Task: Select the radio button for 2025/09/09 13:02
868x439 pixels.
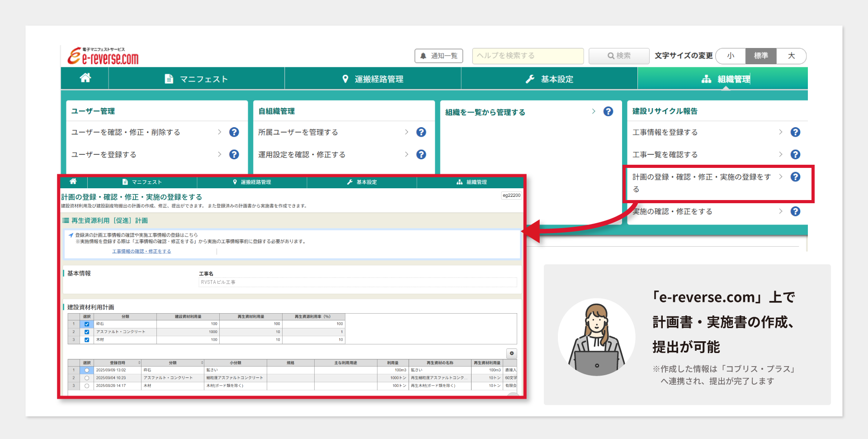Action: coord(87,370)
